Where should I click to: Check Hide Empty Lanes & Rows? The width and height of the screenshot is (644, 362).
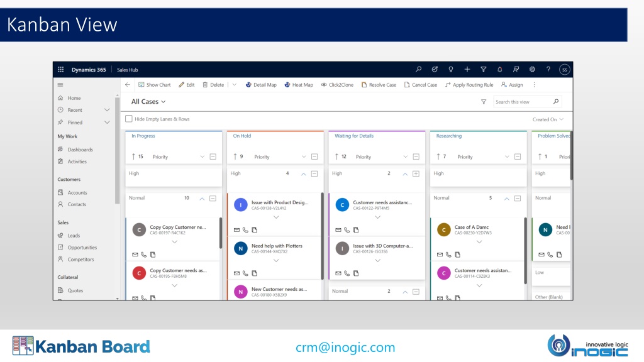[x=128, y=119]
